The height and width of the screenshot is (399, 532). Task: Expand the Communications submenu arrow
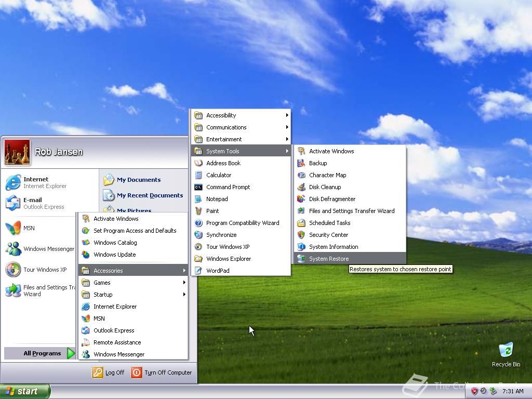[287, 127]
